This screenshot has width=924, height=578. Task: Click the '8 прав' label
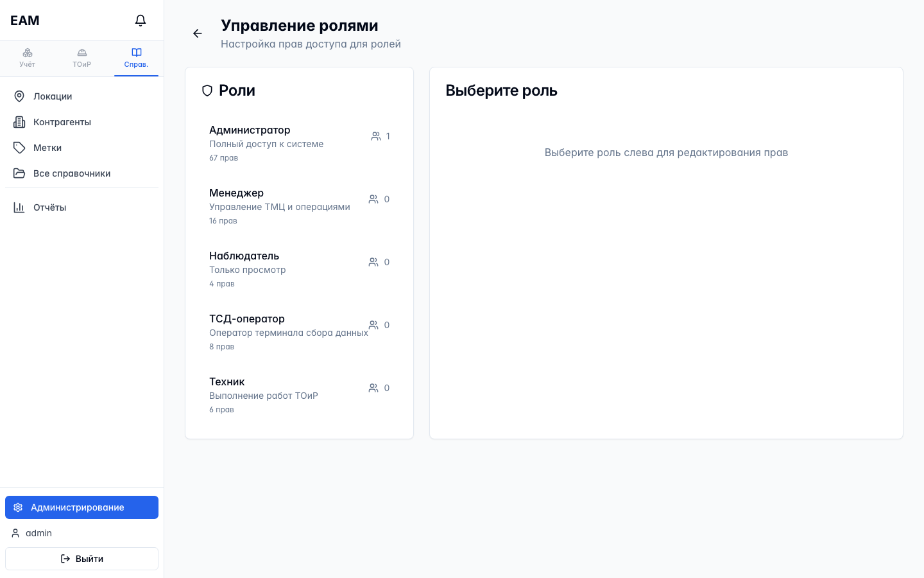(222, 347)
